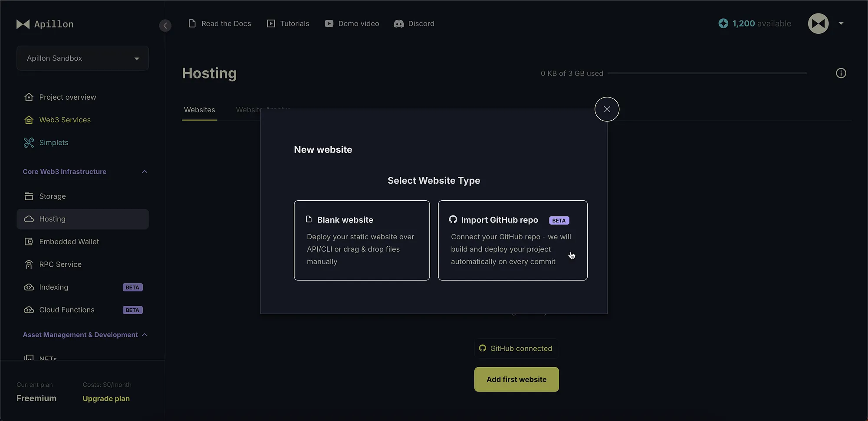The image size is (868, 421).
Task: Click the Tutorials play icon
Action: tap(271, 23)
